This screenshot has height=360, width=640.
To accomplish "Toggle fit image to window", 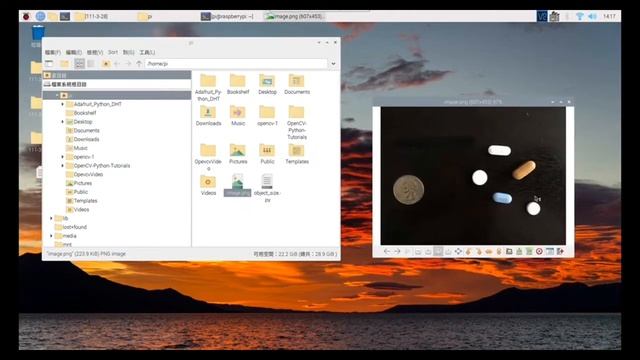I will click(x=438, y=251).
